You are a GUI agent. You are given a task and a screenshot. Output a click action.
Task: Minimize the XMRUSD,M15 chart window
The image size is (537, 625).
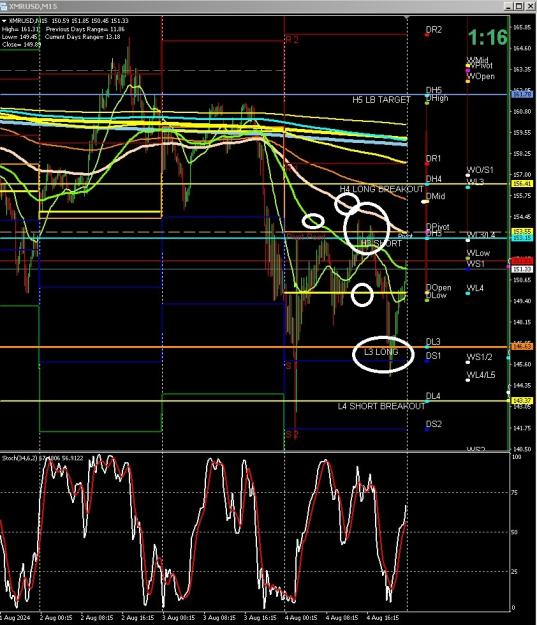(508, 6)
